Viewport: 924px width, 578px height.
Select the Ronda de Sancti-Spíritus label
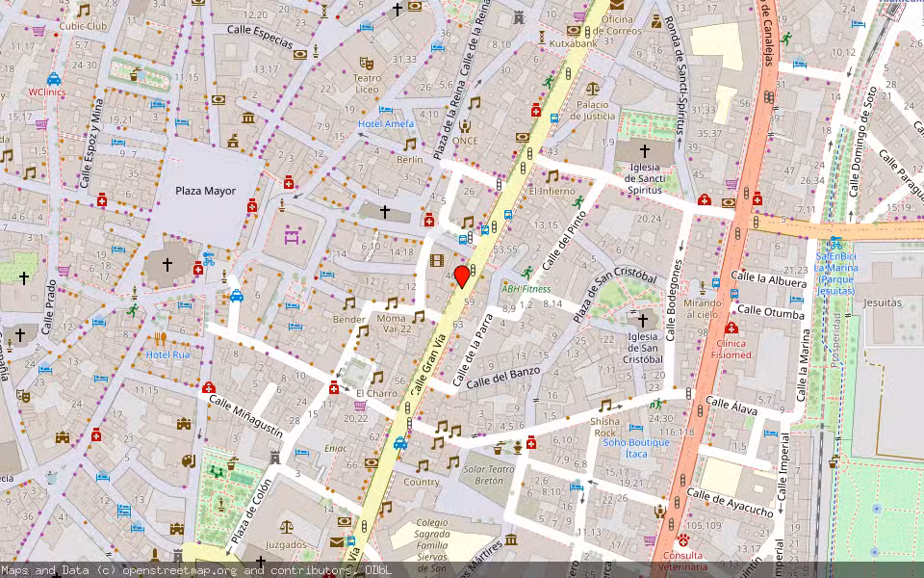(677, 74)
